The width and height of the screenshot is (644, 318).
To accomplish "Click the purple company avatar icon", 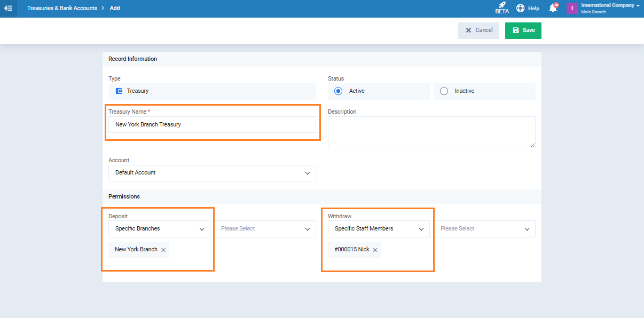I will pos(572,9).
